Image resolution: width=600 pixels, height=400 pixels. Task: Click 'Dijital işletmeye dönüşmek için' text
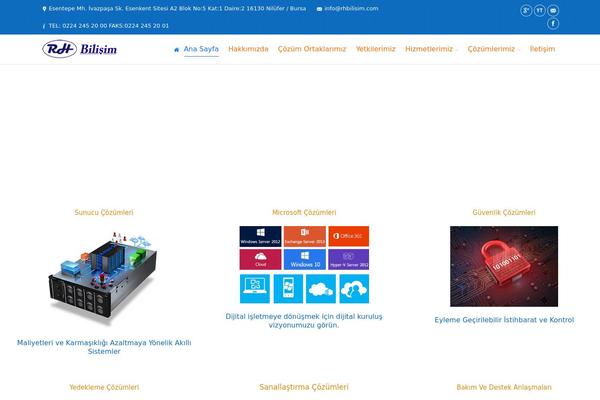click(279, 317)
